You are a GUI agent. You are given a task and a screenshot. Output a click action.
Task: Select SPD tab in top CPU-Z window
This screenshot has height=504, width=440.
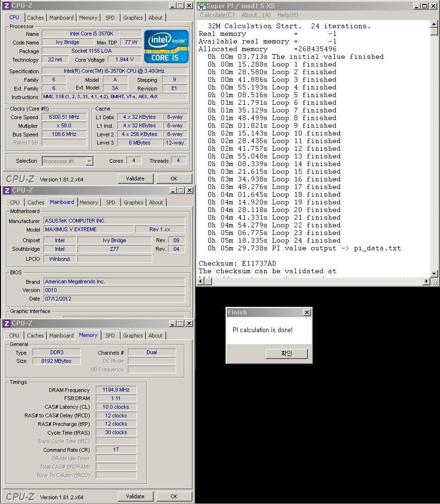click(110, 18)
